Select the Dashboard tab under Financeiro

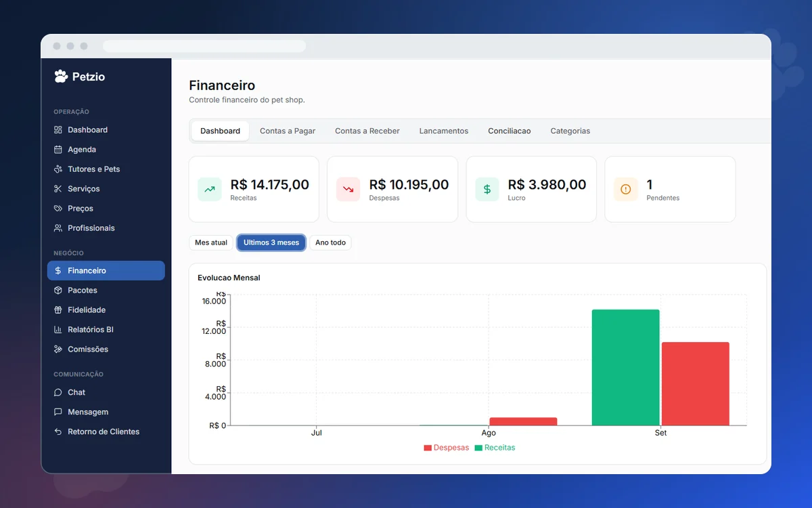tap(220, 131)
